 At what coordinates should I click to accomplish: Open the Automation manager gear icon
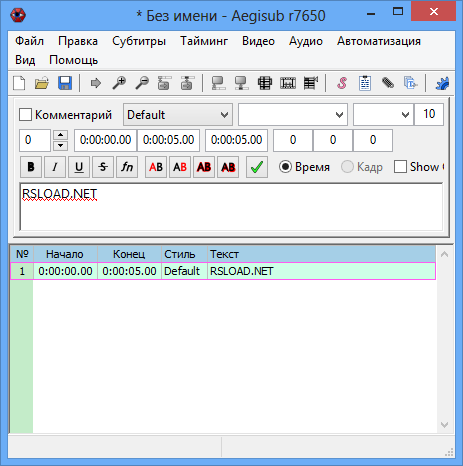point(442,83)
